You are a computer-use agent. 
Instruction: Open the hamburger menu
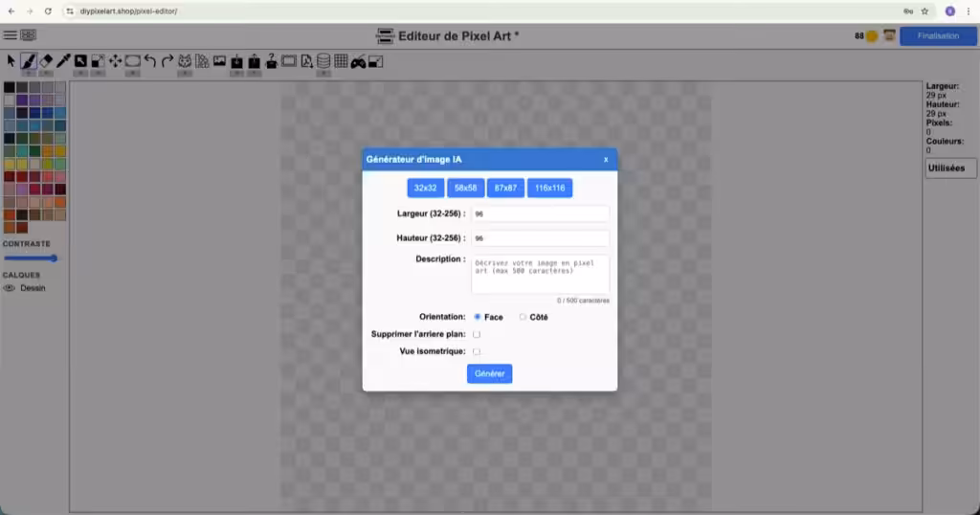[11, 35]
